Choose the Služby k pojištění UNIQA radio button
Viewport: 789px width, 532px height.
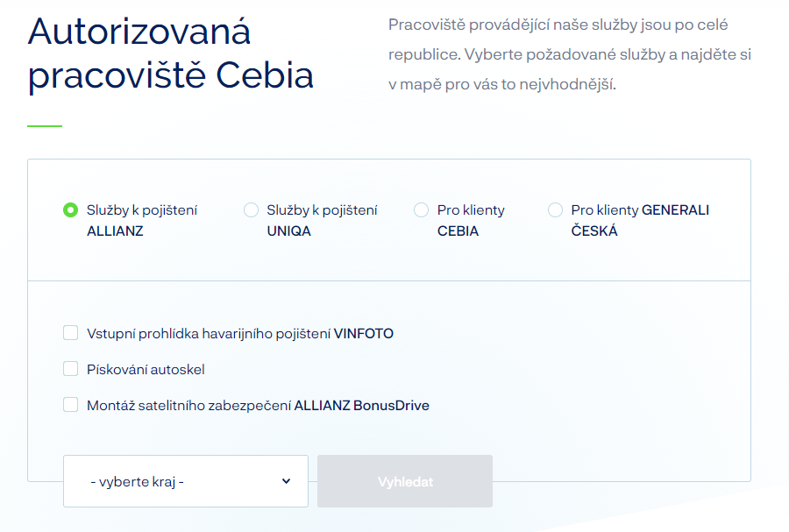(x=252, y=210)
